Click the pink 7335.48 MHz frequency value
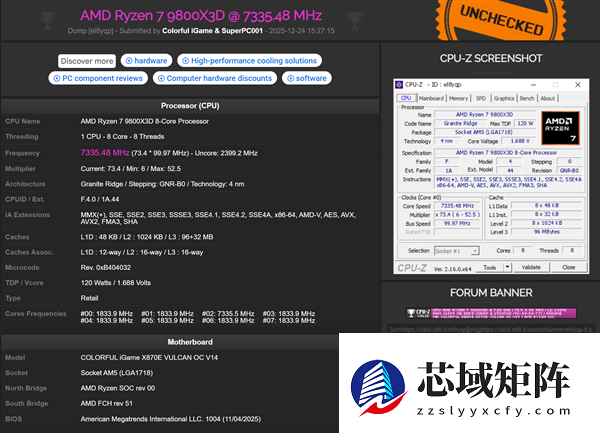This screenshot has width=600, height=433. [x=105, y=153]
